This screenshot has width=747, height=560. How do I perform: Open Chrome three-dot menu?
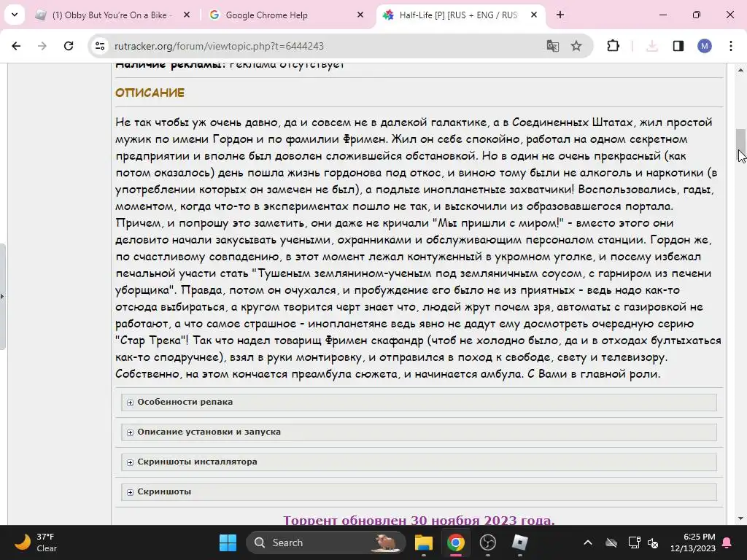click(731, 46)
